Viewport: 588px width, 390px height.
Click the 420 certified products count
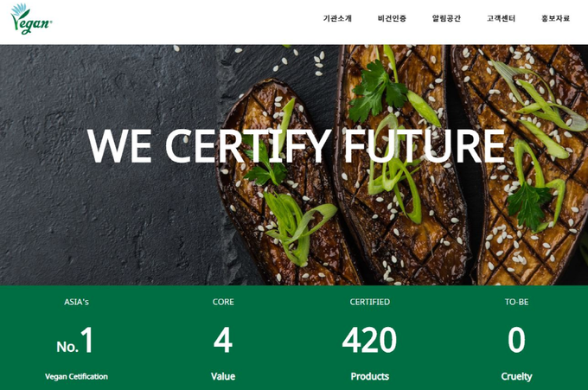(x=369, y=340)
